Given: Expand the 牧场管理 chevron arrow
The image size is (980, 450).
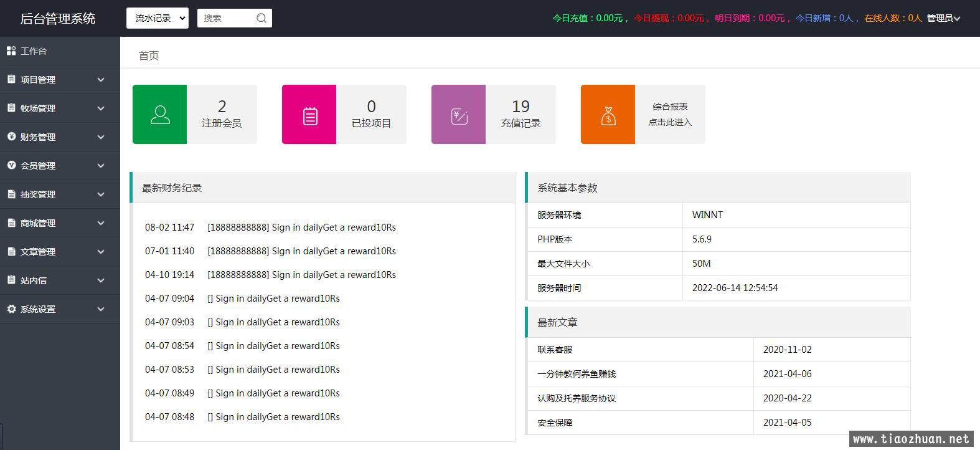Looking at the screenshot, I should click(x=101, y=108).
